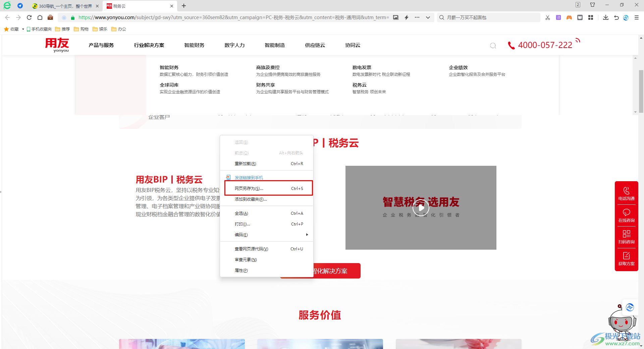Open the three-dots more options in address bar
Image resolution: width=644 pixels, height=349 pixels.
click(417, 17)
